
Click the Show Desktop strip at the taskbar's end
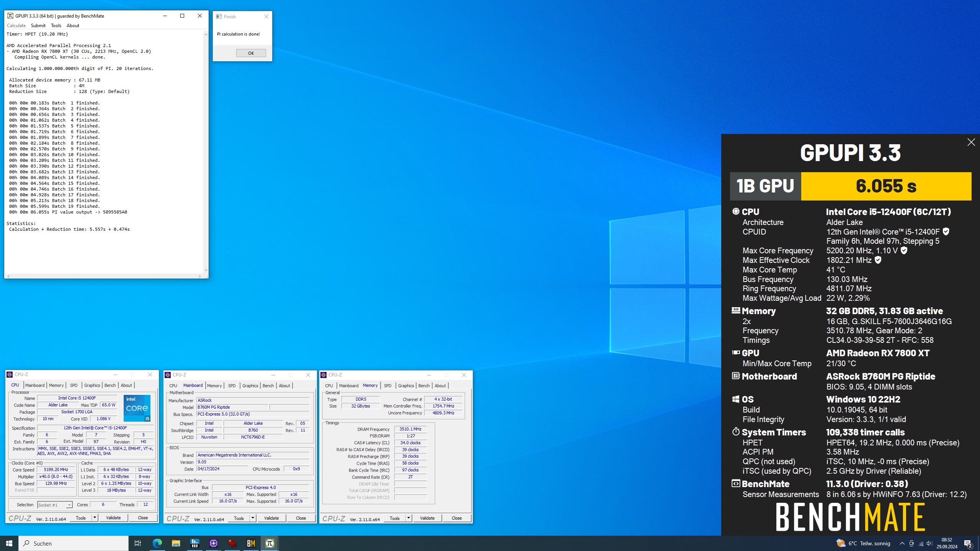pos(978,543)
